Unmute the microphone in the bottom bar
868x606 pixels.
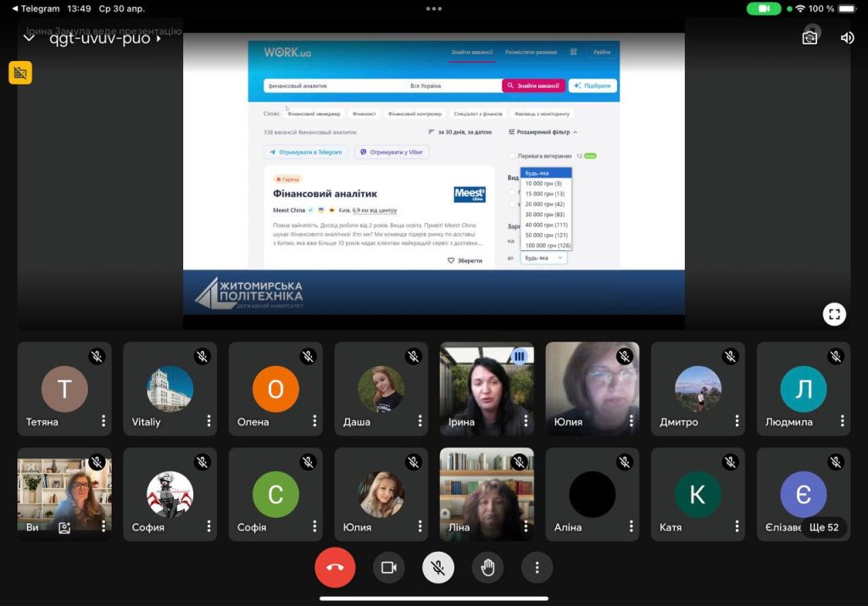pos(438,567)
